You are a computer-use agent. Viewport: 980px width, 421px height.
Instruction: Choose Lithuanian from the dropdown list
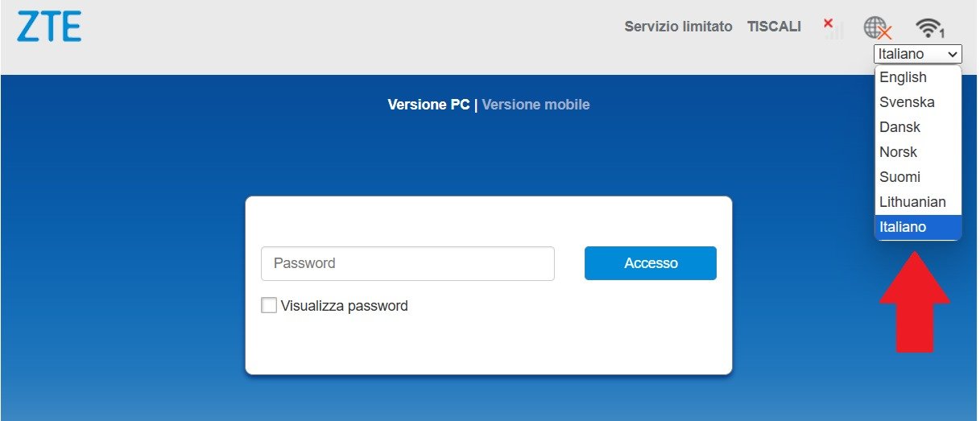[x=912, y=202]
